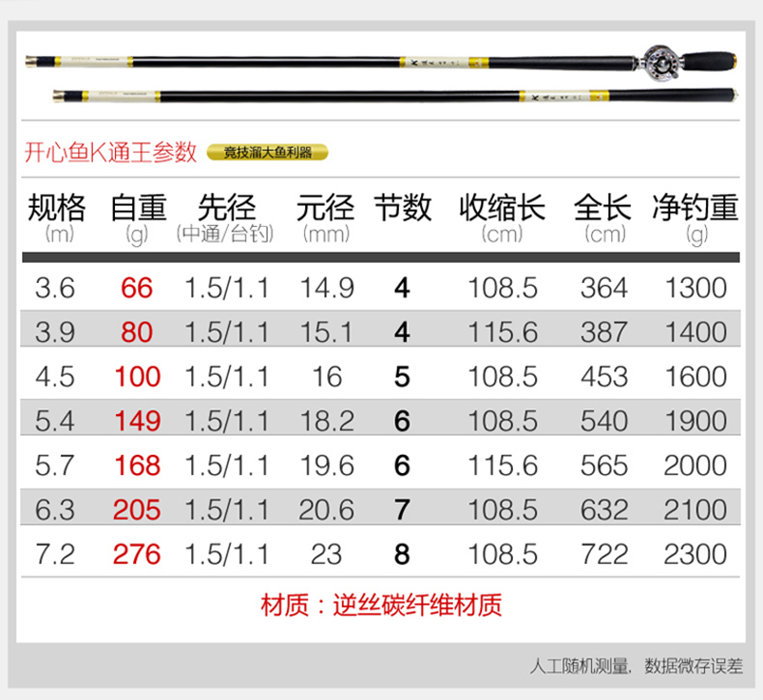Click the 元径 column header
This screenshot has height=700, width=763.
(325, 208)
